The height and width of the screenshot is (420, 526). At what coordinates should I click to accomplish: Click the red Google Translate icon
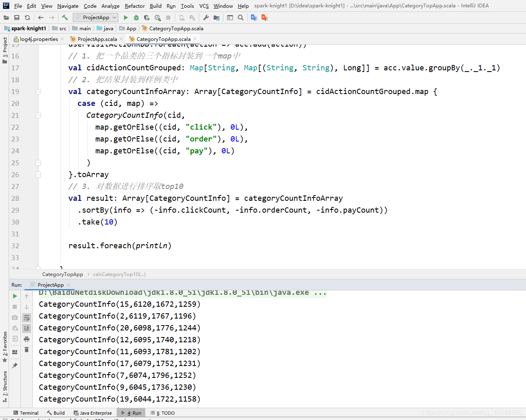[264, 18]
